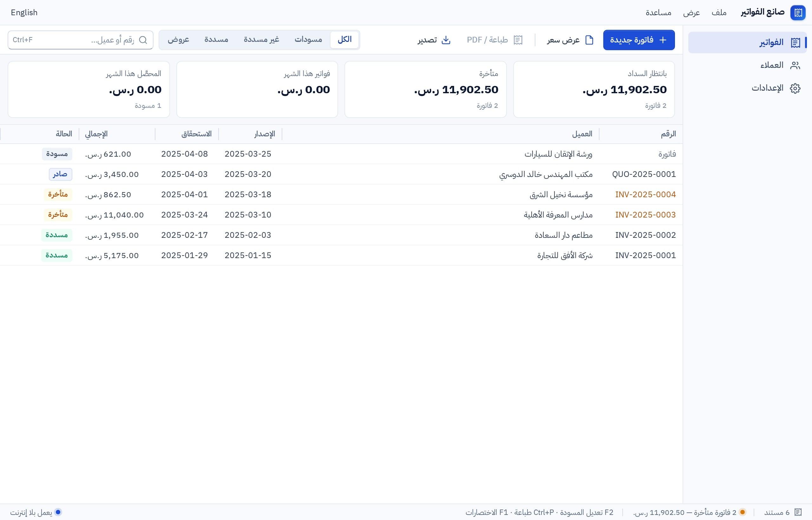Image resolution: width=812 pixels, height=520 pixels.
Task: Focus the invoice search field
Action: pos(80,40)
